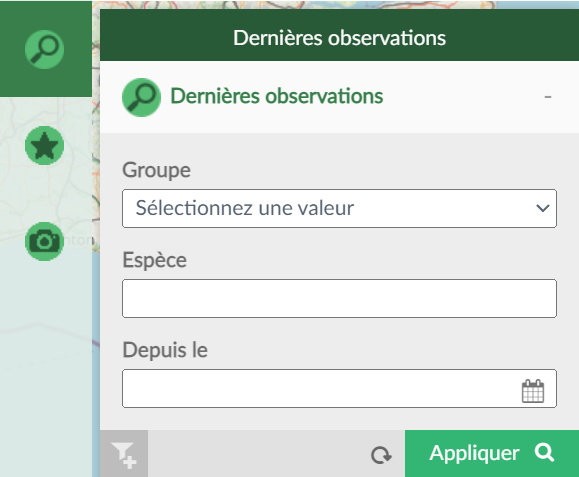Click the search icon inside Appliquer button
The height and width of the screenshot is (477, 579).
(x=544, y=453)
